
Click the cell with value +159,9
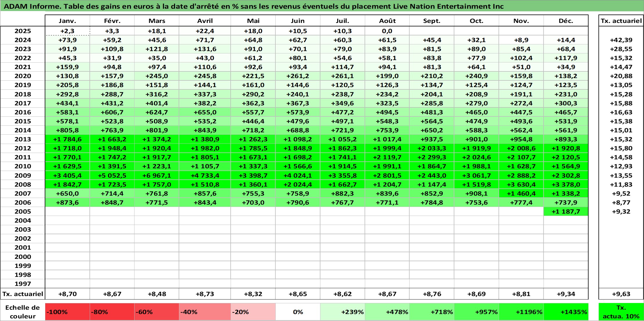click(x=67, y=67)
